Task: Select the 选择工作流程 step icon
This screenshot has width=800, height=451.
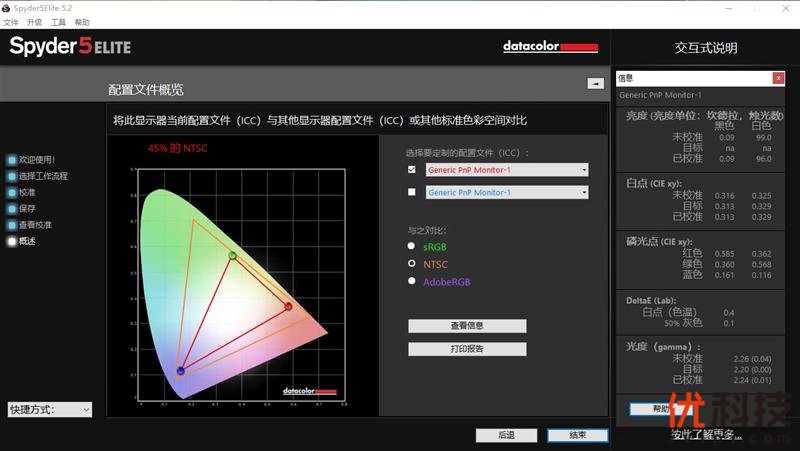Action: point(12,176)
